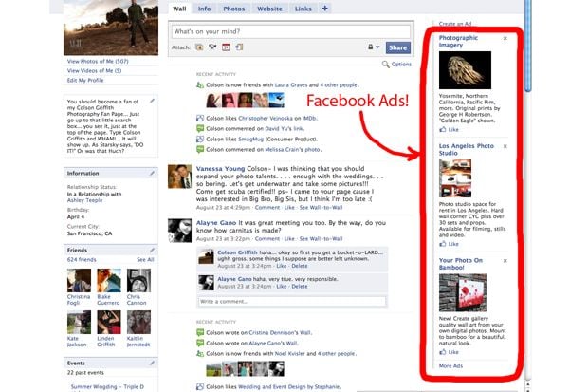The image size is (588, 392).
Task: Attach a photo using the photo icon
Action: (199, 47)
